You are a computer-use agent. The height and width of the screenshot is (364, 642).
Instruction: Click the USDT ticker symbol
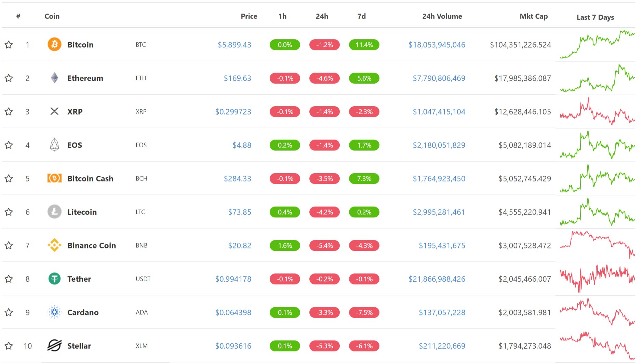[143, 279]
